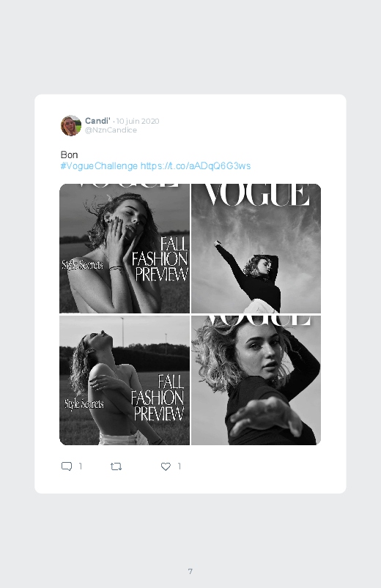
Task: Click the Candi' display name
Action: click(x=97, y=121)
